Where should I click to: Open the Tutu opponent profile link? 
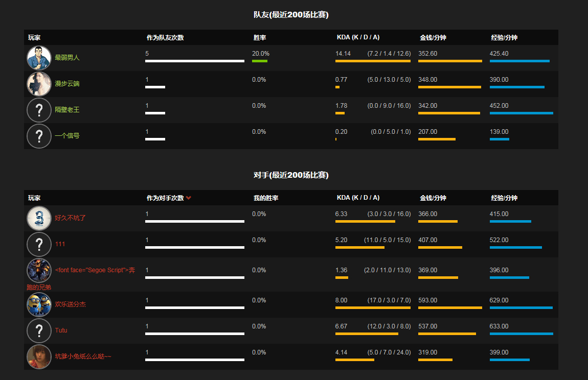click(x=61, y=330)
